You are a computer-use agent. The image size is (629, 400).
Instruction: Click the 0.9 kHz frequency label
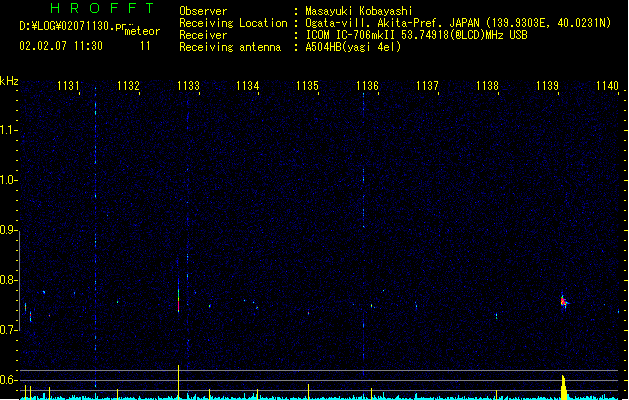click(x=8, y=230)
